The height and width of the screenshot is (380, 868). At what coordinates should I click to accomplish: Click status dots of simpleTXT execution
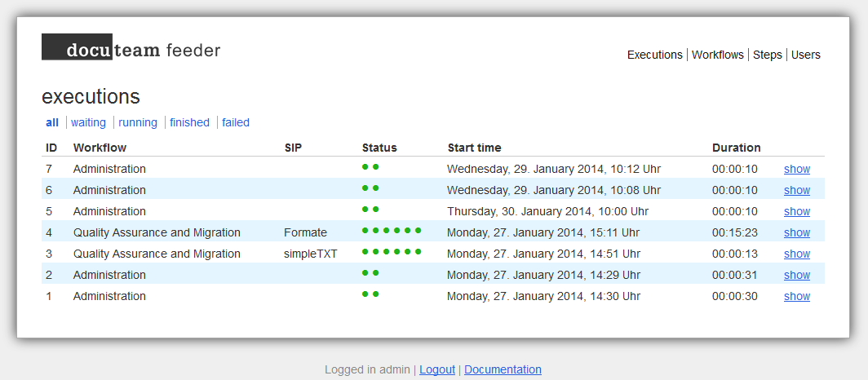(392, 252)
